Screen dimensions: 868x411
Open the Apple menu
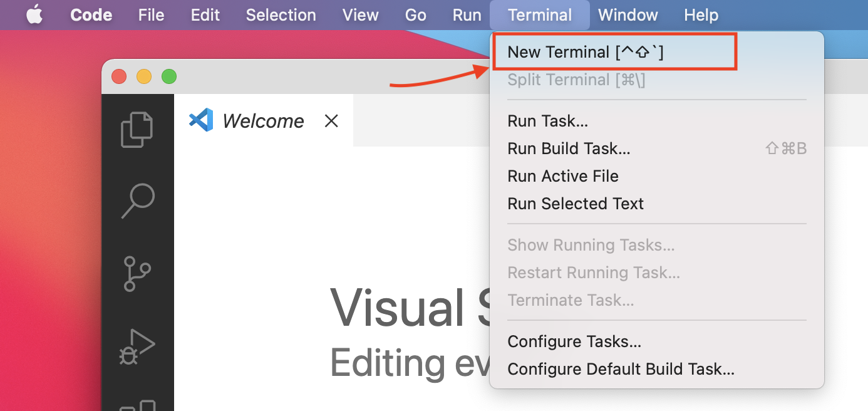tap(34, 15)
